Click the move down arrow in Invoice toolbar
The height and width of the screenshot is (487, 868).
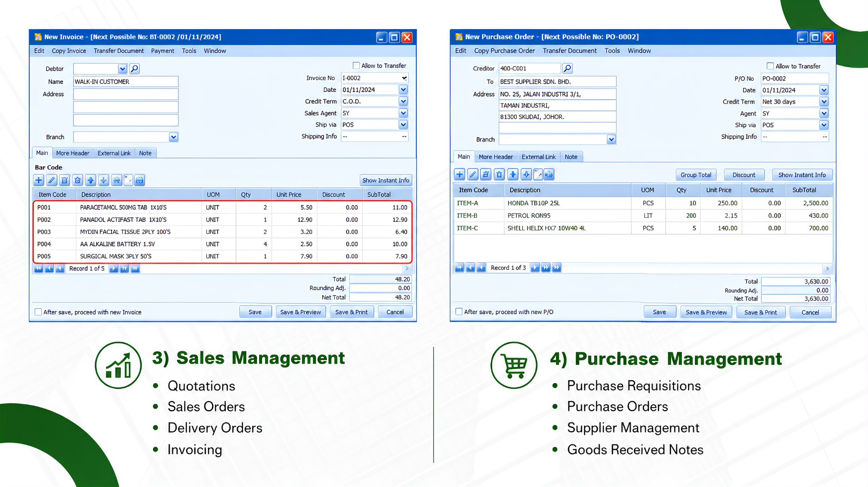point(104,180)
